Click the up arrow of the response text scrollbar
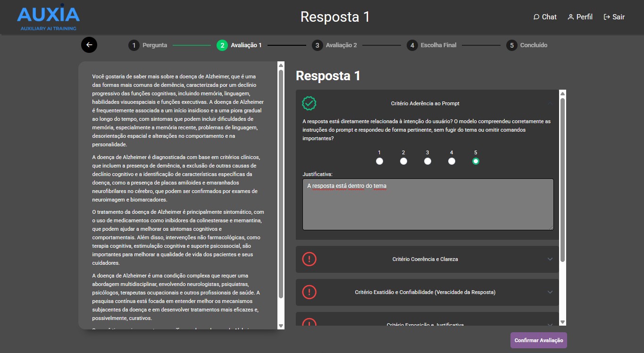This screenshot has width=644, height=353. pos(281,65)
